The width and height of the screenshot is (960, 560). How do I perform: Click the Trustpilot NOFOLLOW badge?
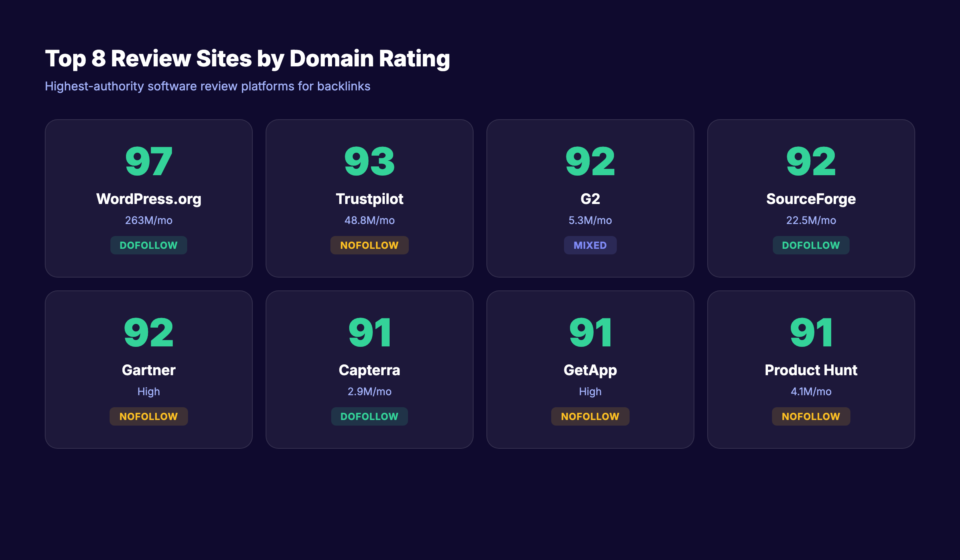369,245
